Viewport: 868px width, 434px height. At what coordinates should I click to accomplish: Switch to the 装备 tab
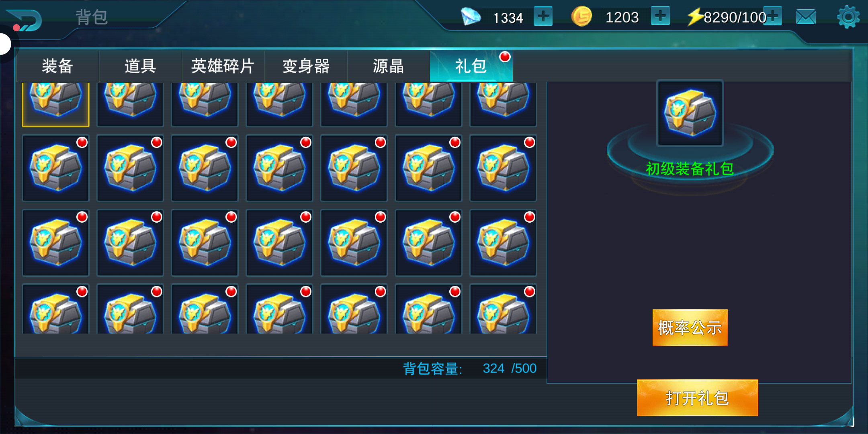57,66
